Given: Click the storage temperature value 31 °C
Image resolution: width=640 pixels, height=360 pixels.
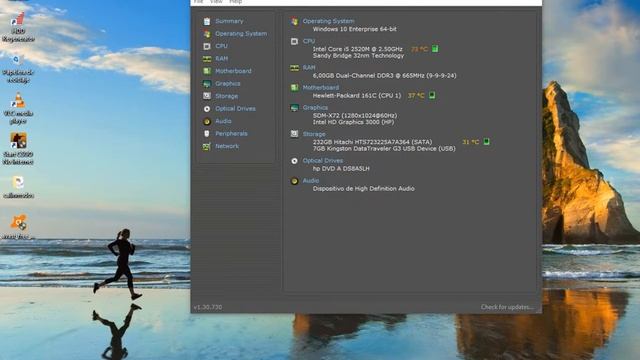Looking at the screenshot, I should tap(470, 142).
